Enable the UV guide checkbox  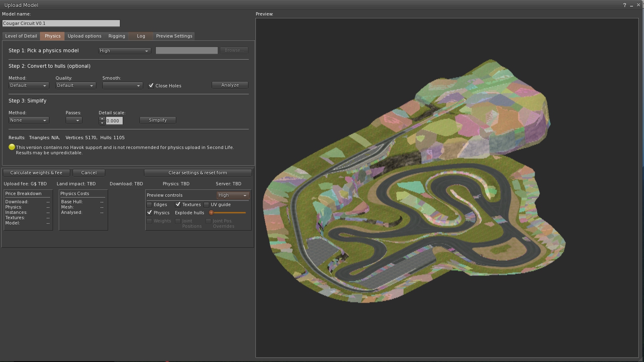pos(206,204)
